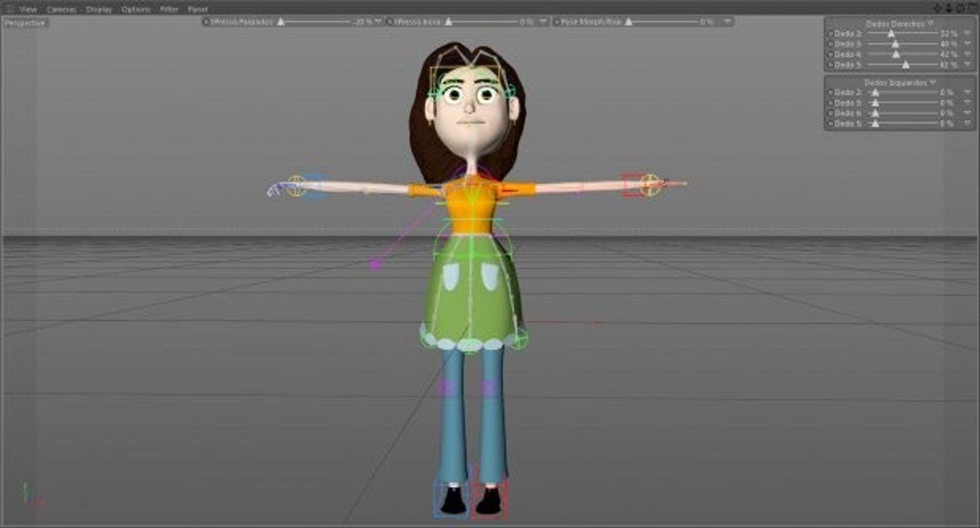Toggle keyframe circle for Dedos Derechos Dedo 2
Image resolution: width=980 pixels, height=528 pixels.
(830, 34)
